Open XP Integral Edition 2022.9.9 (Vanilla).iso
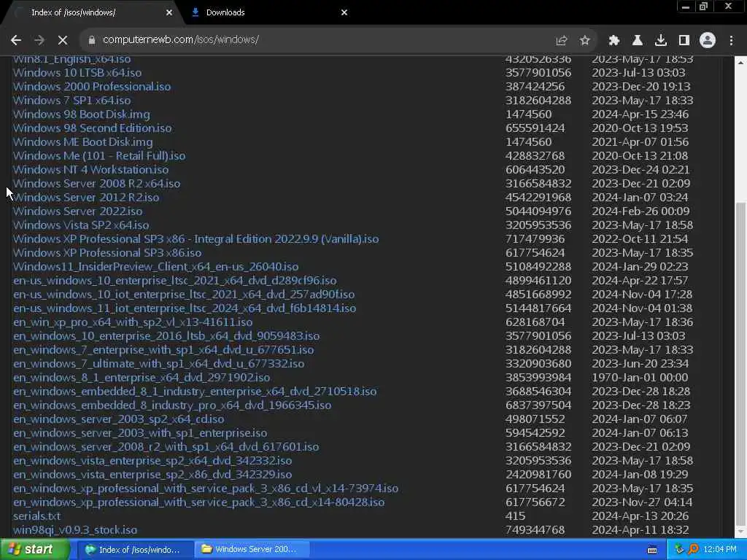The height and width of the screenshot is (560, 747). coord(196,238)
